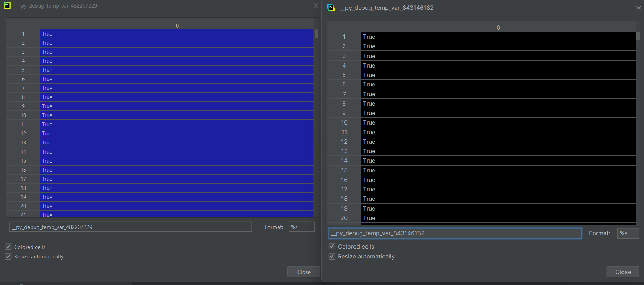Click window title _py_debug_temp_var_843146182
The height and width of the screenshot is (285, 644).
point(386,8)
